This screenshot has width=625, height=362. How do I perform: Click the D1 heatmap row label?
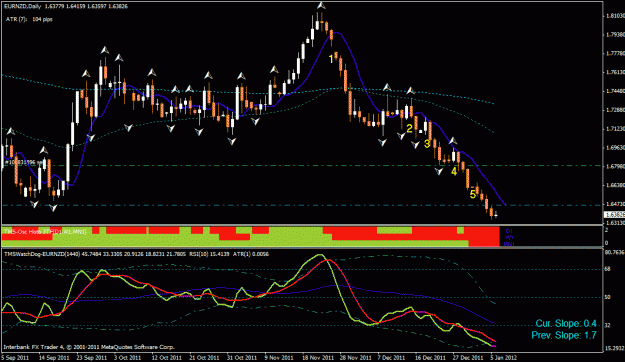tap(509, 231)
